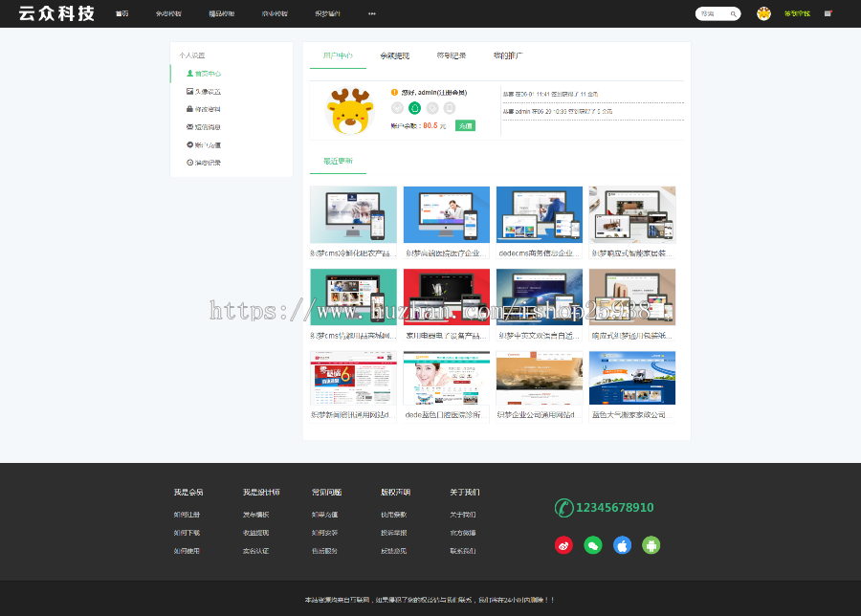Open 织梦插件 in the top navigation
861x616 pixels.
point(328,13)
